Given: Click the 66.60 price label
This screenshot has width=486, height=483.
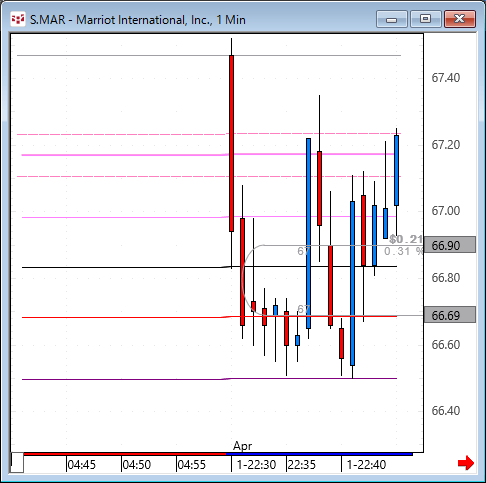Looking at the screenshot, I should tap(446, 344).
